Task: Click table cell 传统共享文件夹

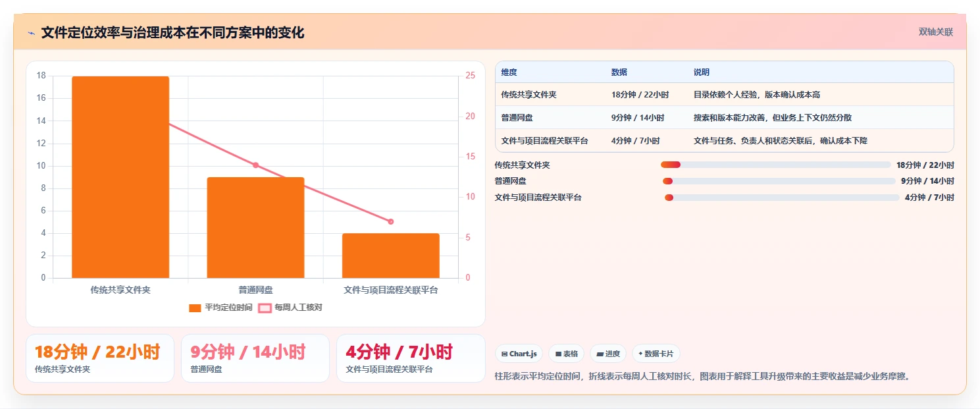Action: [x=529, y=95]
